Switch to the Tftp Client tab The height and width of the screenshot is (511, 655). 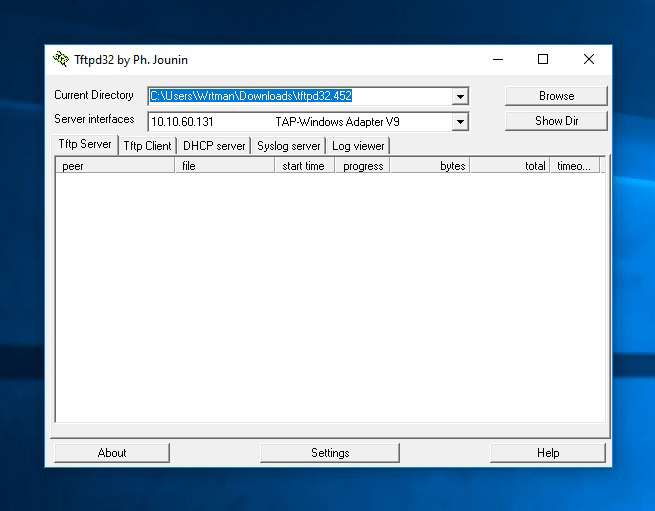point(147,146)
